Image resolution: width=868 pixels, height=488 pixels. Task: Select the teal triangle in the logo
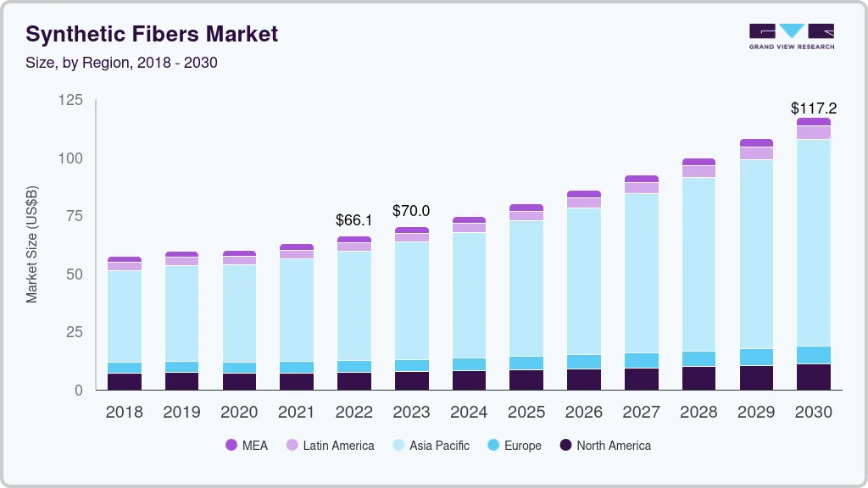coord(792,30)
